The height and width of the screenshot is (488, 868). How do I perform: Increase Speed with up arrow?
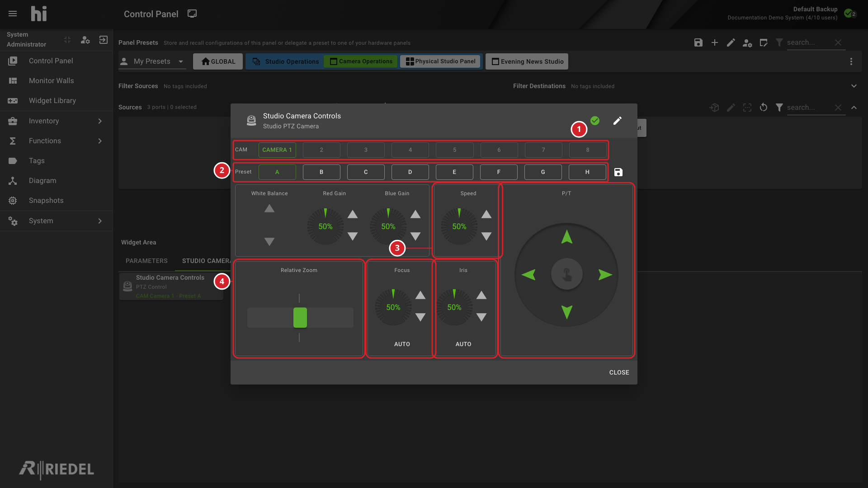click(x=486, y=214)
